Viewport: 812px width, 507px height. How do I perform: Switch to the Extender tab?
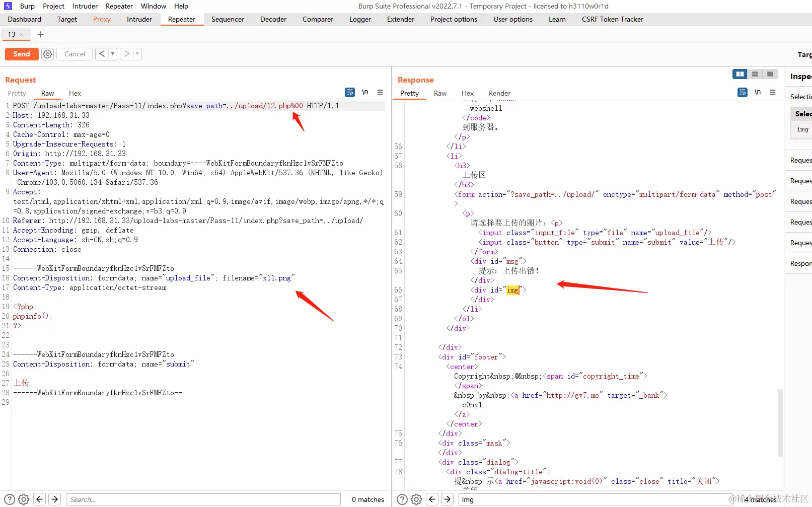401,19
